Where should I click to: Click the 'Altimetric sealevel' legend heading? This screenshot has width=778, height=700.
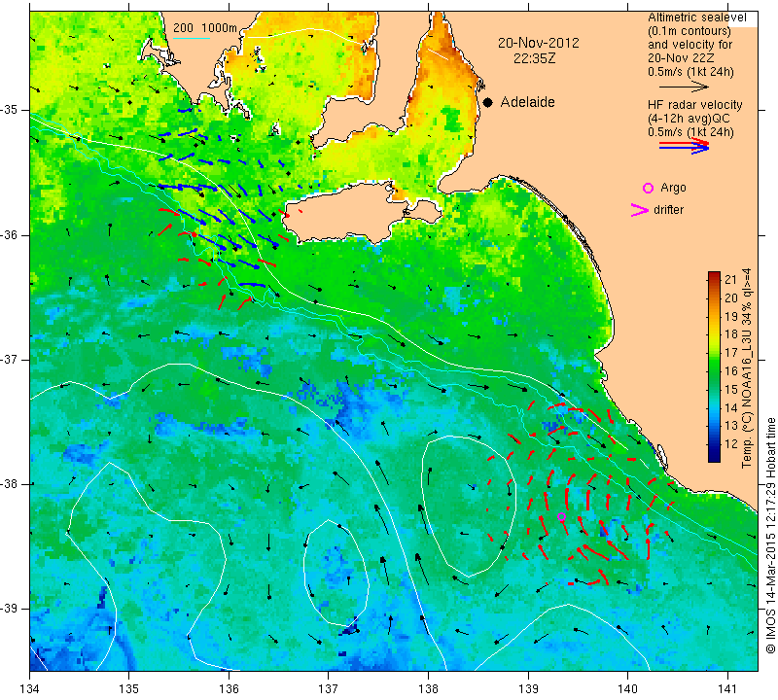(696, 17)
